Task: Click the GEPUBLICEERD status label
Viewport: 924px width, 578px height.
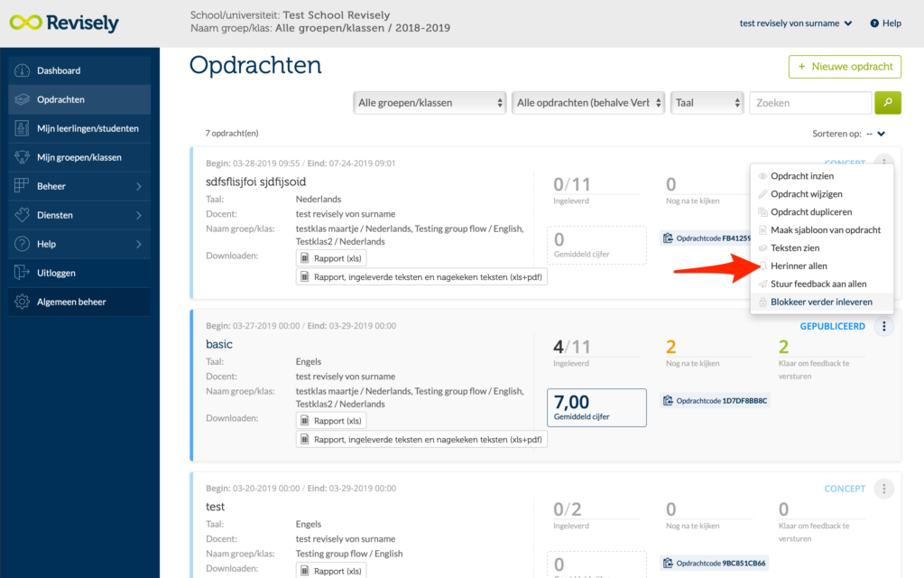Action: tap(832, 326)
